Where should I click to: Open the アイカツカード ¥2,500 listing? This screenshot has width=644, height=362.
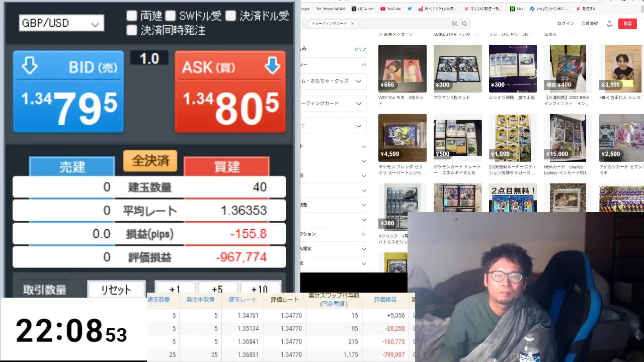point(621,145)
